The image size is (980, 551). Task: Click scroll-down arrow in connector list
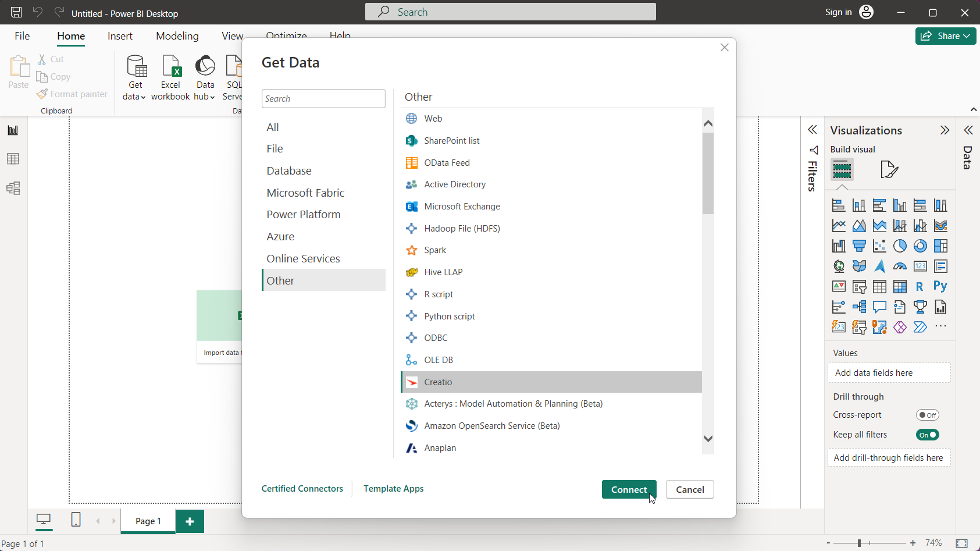[x=708, y=439]
